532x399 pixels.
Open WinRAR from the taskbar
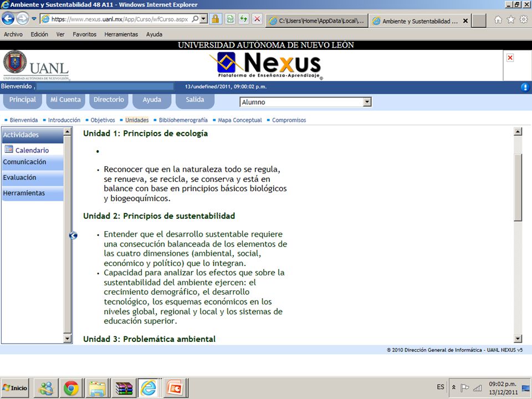coord(124,388)
